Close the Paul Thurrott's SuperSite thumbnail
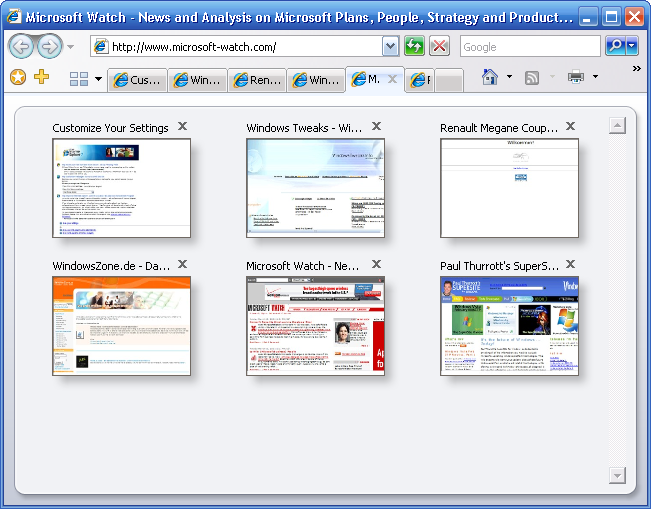This screenshot has height=509, width=651. point(570,264)
